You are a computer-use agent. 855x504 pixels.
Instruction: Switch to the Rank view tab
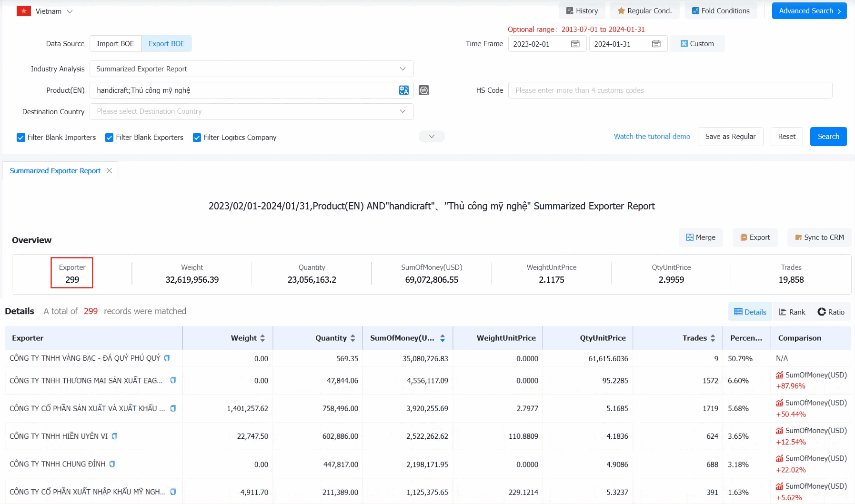coord(792,312)
